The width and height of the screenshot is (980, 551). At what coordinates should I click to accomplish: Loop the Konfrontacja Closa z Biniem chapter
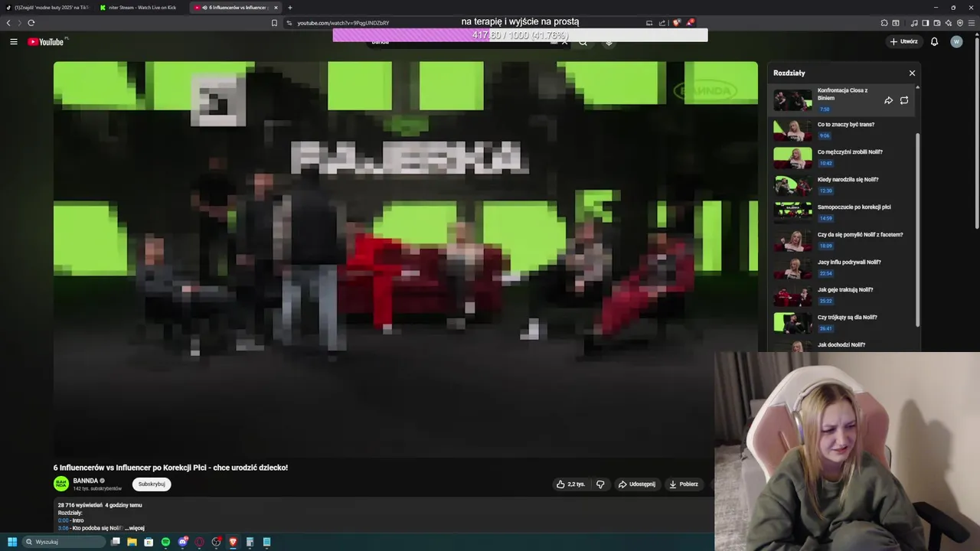coord(904,100)
